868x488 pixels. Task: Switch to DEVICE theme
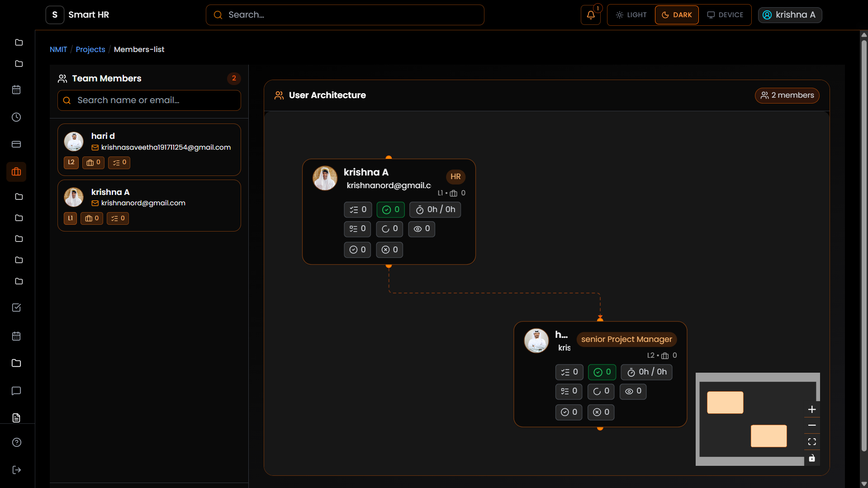tap(725, 15)
